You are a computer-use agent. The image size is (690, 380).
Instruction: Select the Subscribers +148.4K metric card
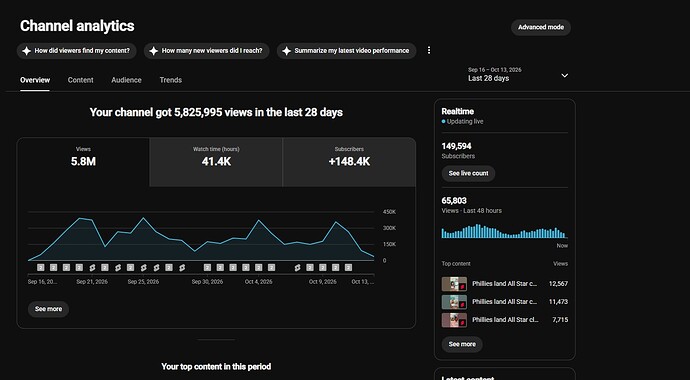[x=349, y=162]
